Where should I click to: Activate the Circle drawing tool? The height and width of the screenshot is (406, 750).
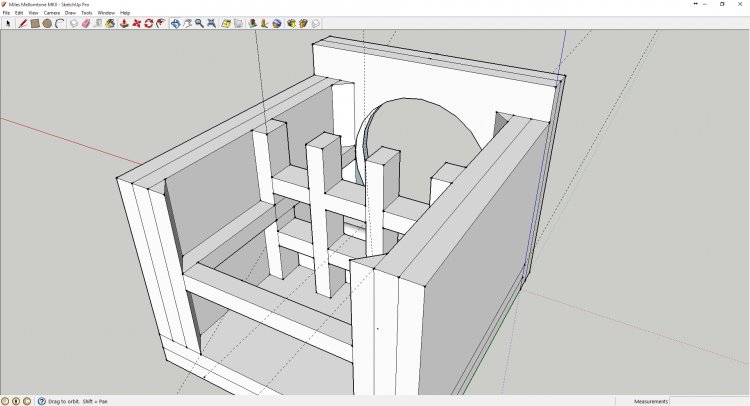point(47,23)
